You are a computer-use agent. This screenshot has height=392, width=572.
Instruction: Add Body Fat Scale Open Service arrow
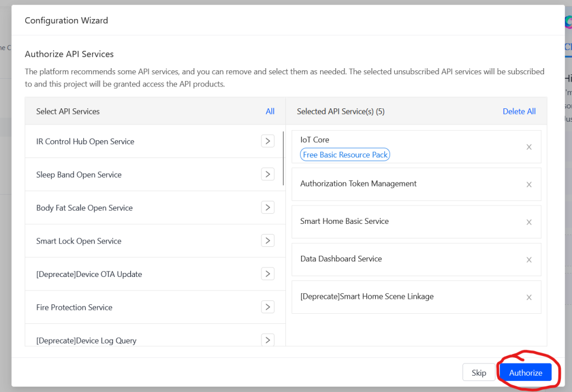[268, 208]
